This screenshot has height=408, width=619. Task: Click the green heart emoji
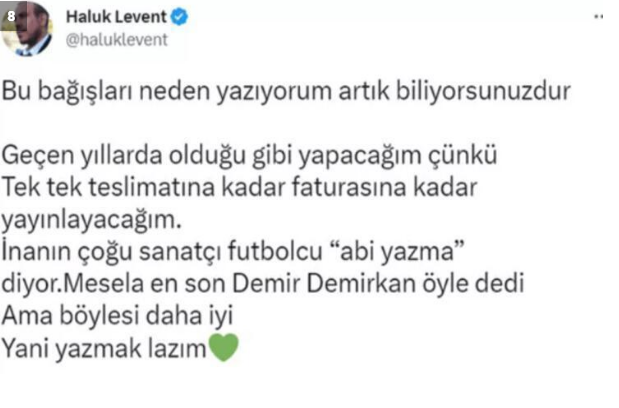click(224, 347)
